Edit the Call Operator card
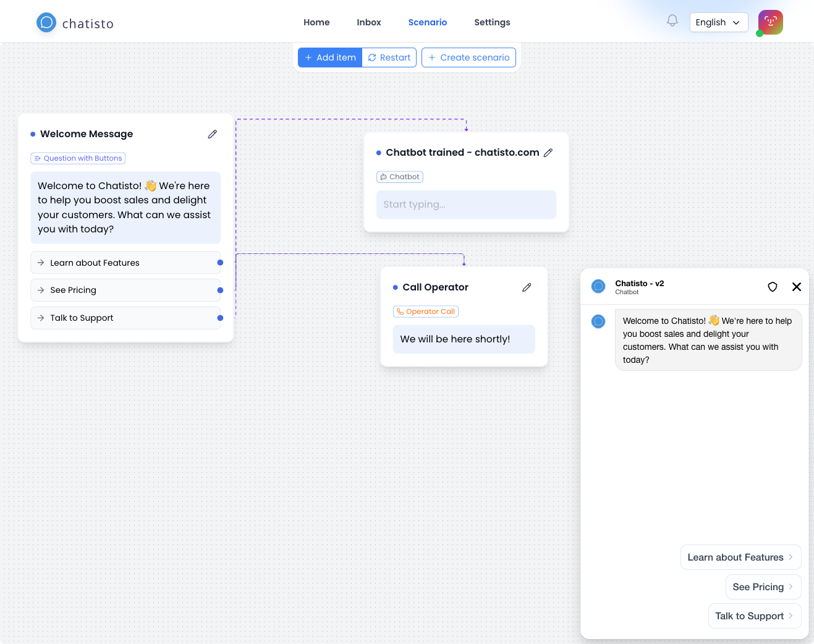This screenshot has width=814, height=644. [527, 287]
